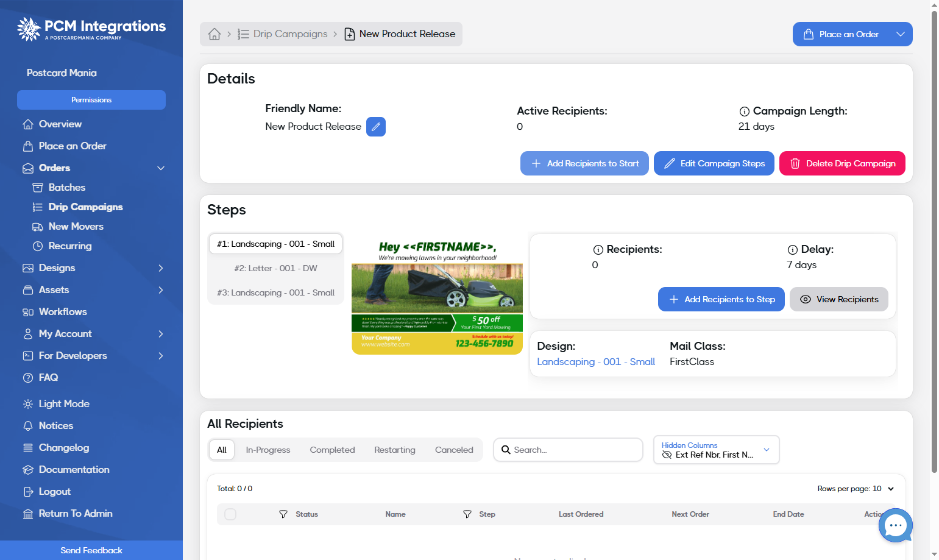Screen dimensions: 939x560
Task: Click the Recipients info icon in step panel
Action: pos(598,250)
